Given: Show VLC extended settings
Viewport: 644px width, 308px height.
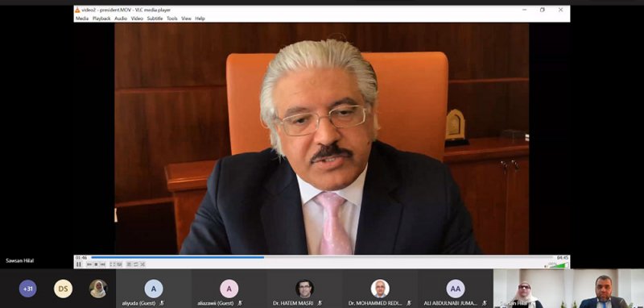Looking at the screenshot, I should 119,264.
